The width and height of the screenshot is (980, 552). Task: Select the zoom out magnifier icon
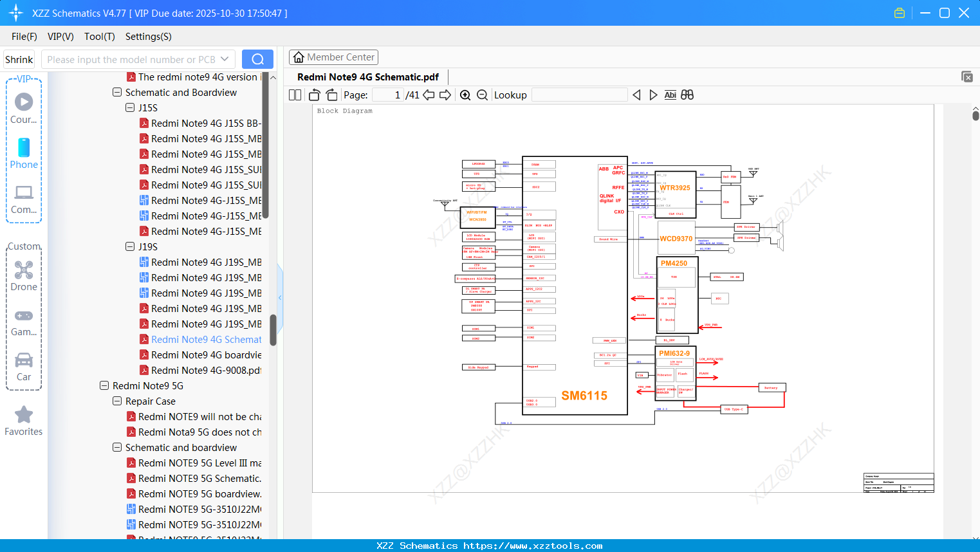point(481,95)
